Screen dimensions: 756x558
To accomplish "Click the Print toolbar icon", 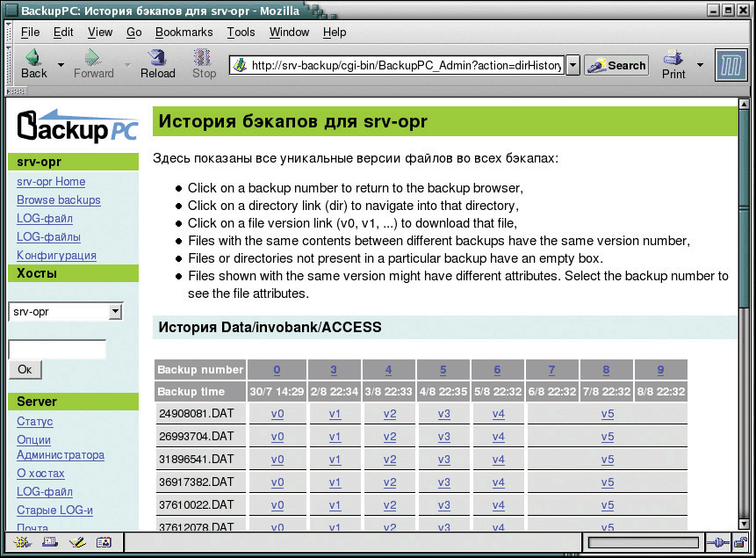I will [x=673, y=64].
